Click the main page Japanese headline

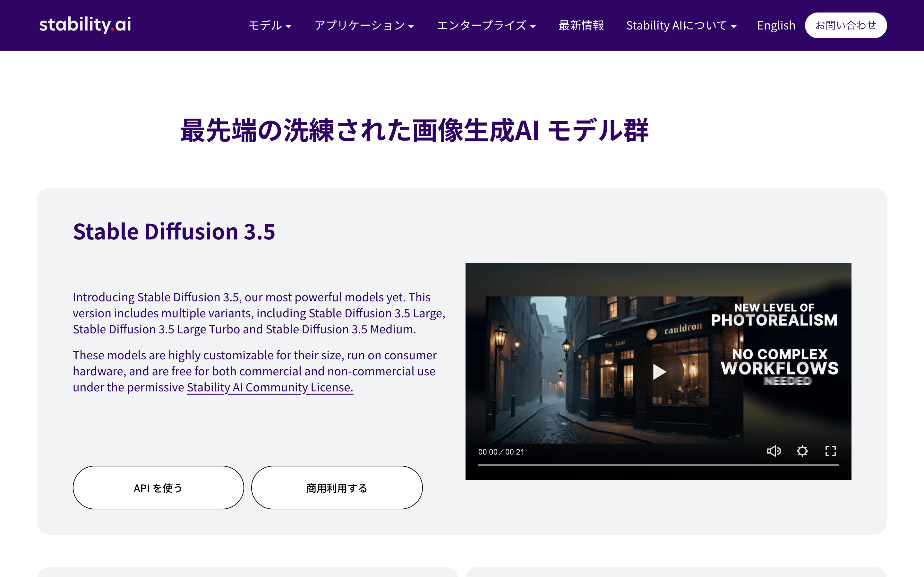414,130
